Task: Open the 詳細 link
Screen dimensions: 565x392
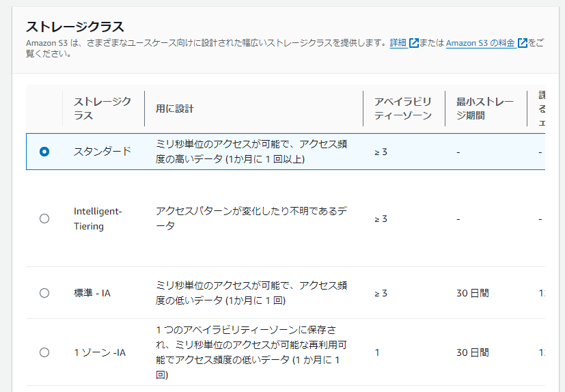Action: click(398, 43)
